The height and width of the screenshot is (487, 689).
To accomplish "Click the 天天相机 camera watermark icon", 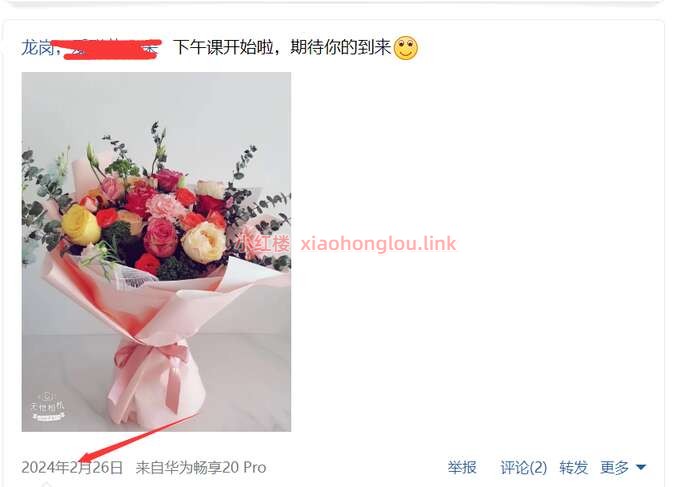I will (x=47, y=406).
